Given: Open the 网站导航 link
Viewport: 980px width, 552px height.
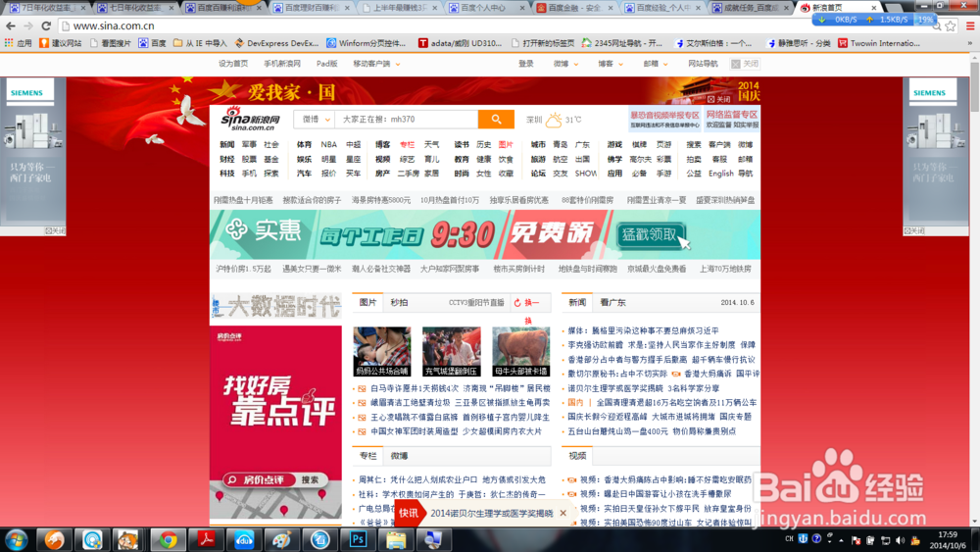Looking at the screenshot, I should (703, 64).
